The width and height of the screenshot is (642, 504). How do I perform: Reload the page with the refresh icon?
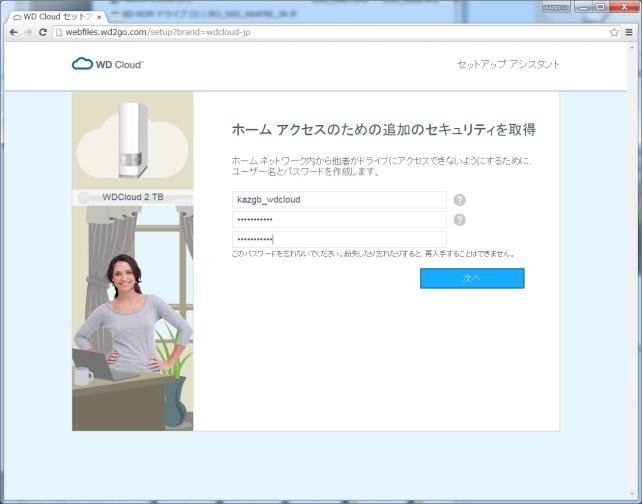click(43, 32)
